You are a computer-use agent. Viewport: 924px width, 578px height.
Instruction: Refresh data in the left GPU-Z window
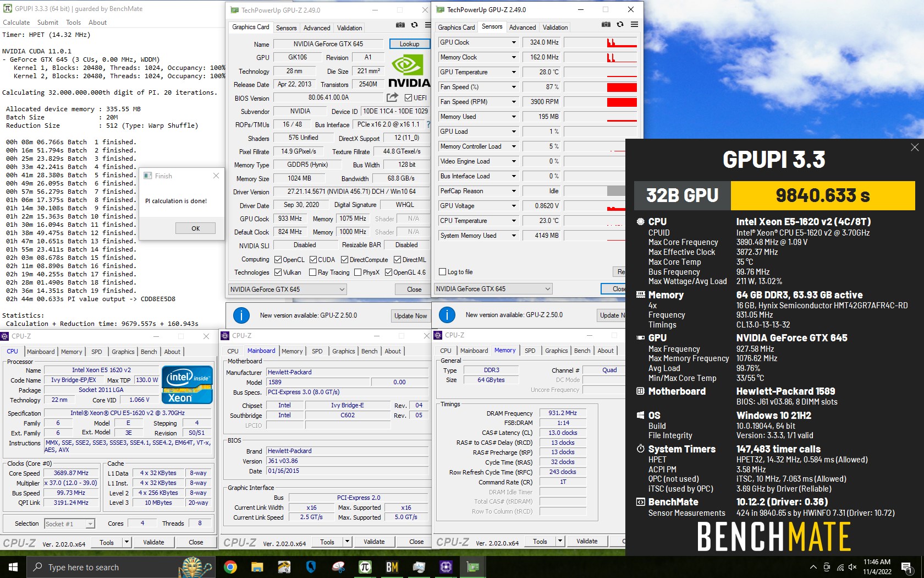point(414,25)
